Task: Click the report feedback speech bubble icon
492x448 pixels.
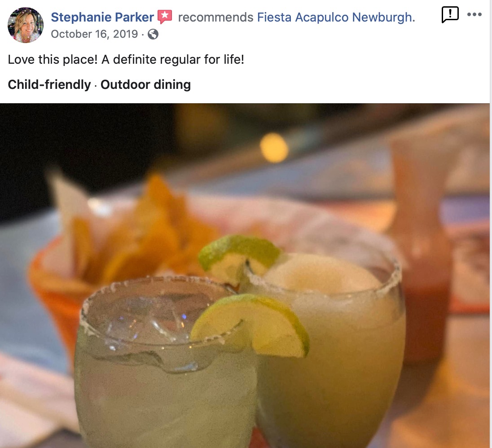Action: coord(450,14)
